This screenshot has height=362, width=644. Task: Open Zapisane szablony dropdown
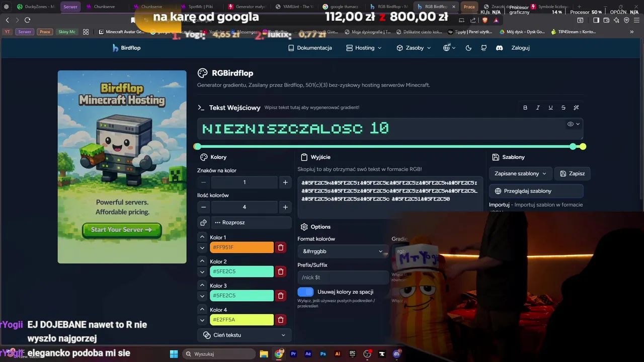(520, 173)
